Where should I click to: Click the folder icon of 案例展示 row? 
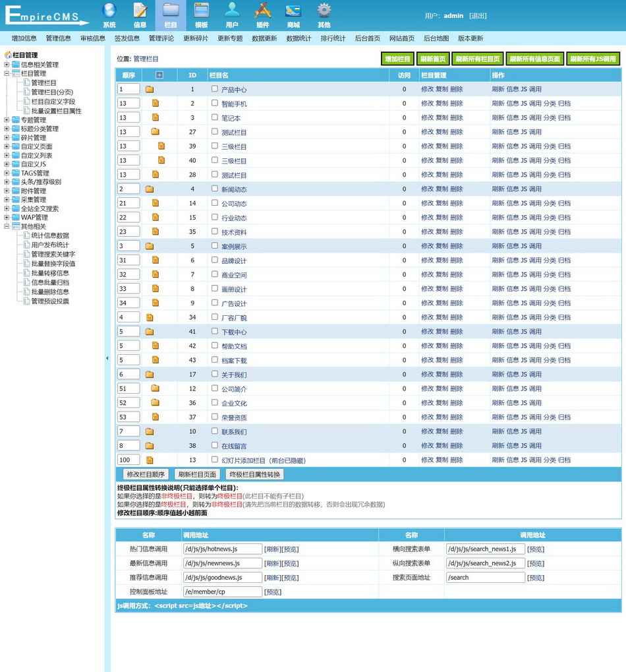[150, 246]
